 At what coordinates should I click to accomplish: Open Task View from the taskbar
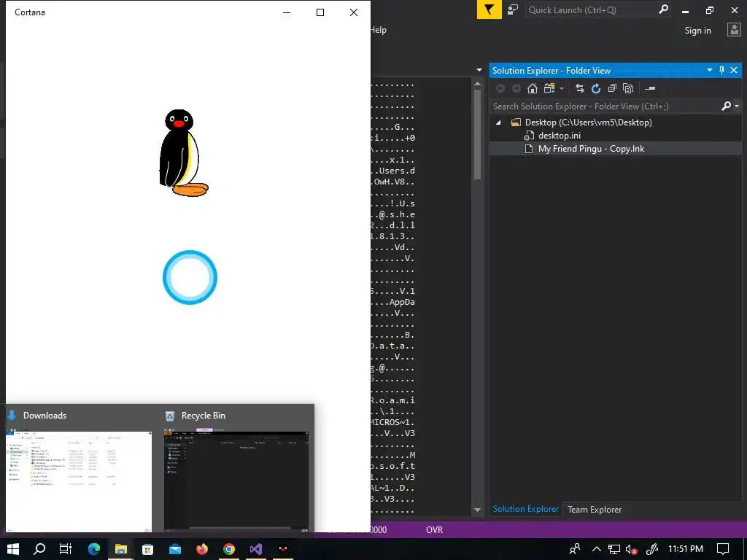tap(65, 549)
